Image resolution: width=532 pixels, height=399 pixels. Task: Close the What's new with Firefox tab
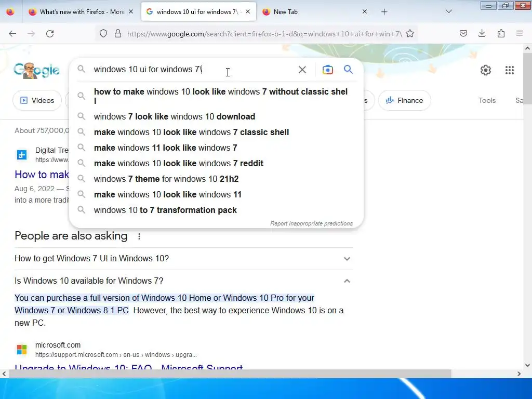[131, 12]
